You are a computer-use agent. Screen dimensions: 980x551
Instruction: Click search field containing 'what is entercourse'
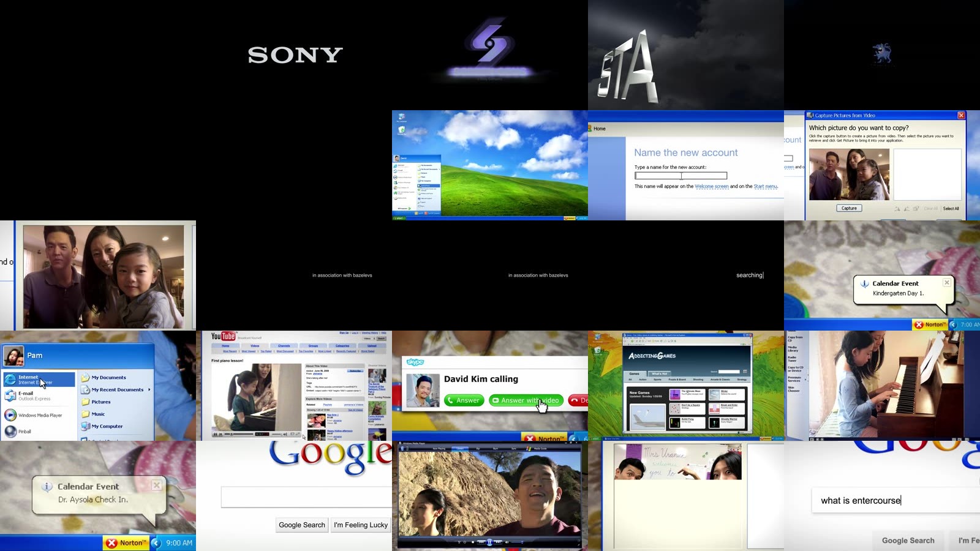(x=895, y=501)
